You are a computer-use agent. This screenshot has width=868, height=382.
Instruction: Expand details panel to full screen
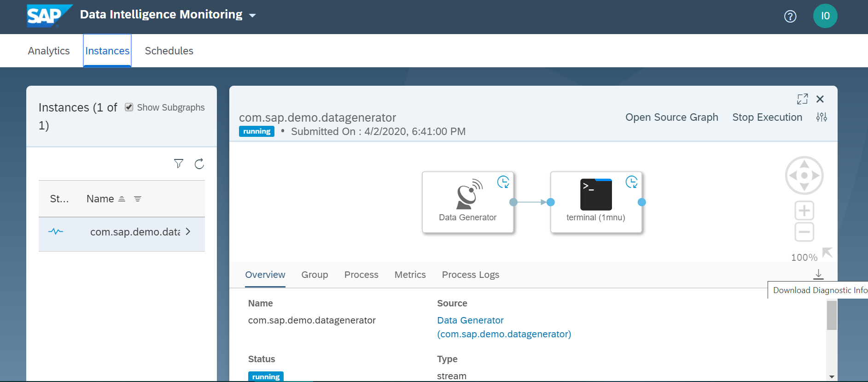coord(802,99)
